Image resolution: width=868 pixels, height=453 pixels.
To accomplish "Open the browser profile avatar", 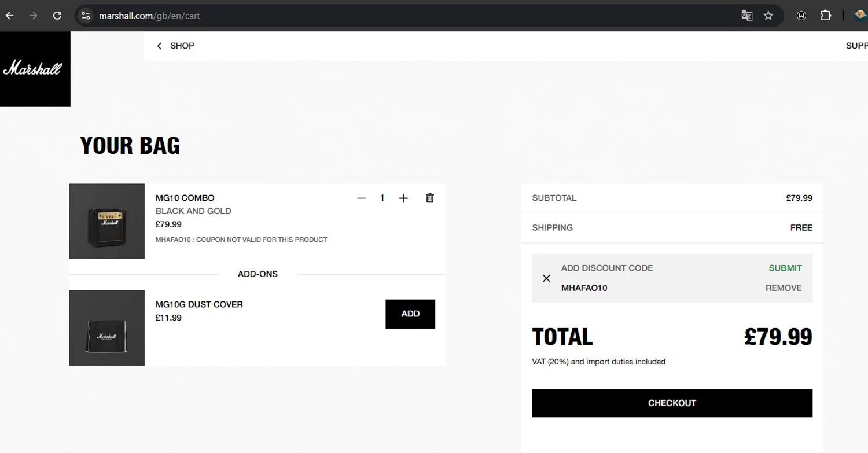I will point(861,16).
